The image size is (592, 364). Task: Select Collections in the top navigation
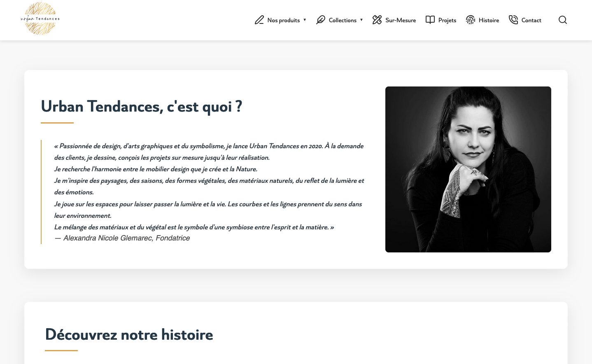tap(343, 20)
